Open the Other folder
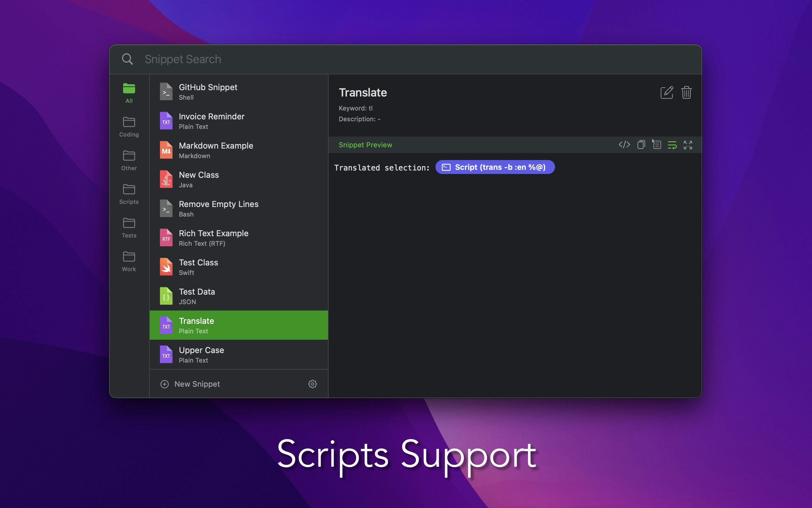812x508 pixels. (x=129, y=161)
